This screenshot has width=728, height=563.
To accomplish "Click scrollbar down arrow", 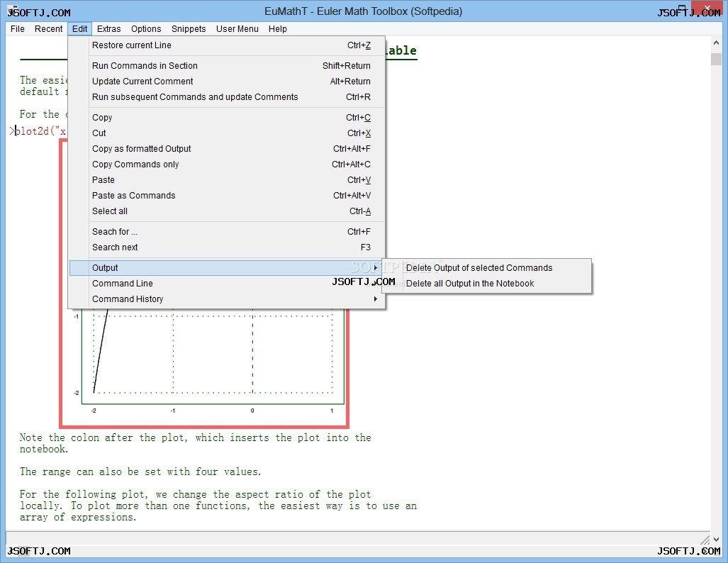I will click(715, 540).
